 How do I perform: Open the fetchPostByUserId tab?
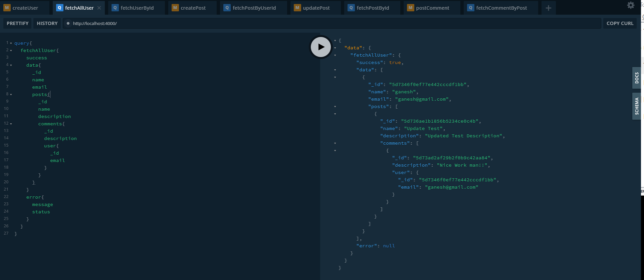(x=254, y=8)
